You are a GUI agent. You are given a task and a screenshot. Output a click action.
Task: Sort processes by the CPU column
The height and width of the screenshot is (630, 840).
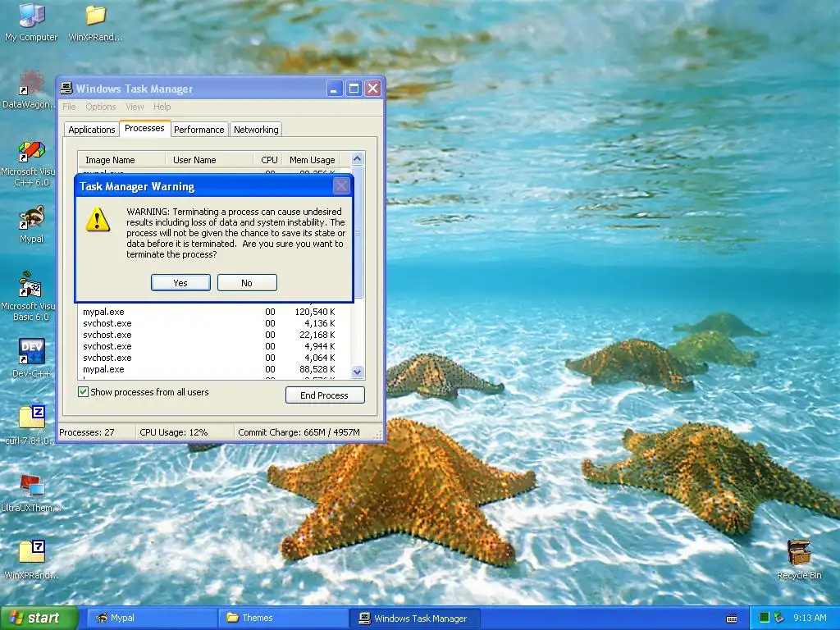(267, 160)
